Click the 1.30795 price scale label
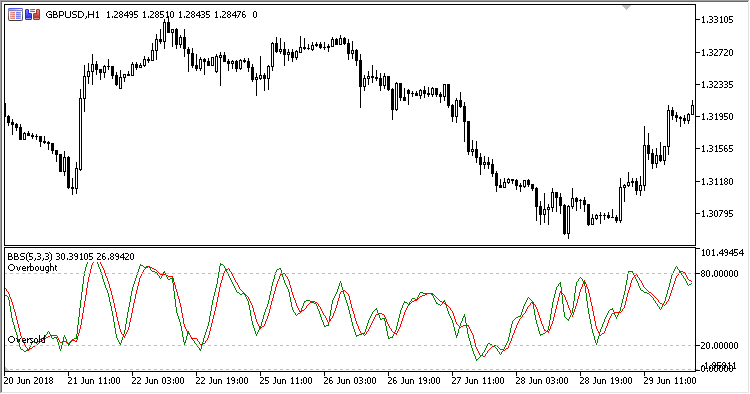This screenshot has width=750, height=394. point(717,213)
